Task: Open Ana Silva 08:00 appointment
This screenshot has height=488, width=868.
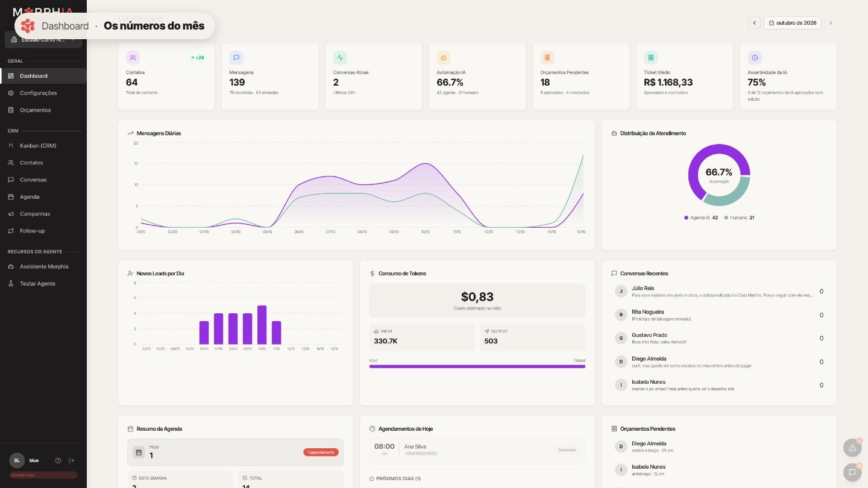Action: pos(477,450)
